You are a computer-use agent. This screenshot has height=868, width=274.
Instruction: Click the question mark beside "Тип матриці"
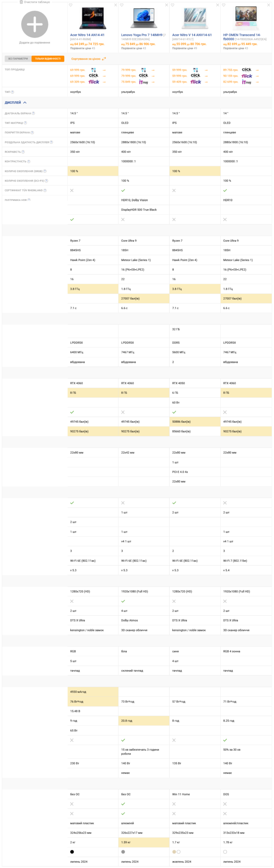(25, 123)
